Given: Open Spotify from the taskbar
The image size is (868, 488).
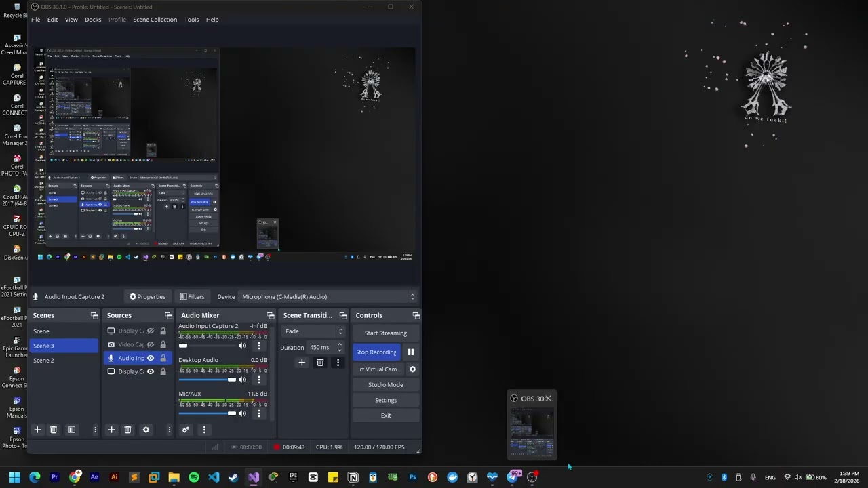Looking at the screenshot, I should (x=194, y=477).
